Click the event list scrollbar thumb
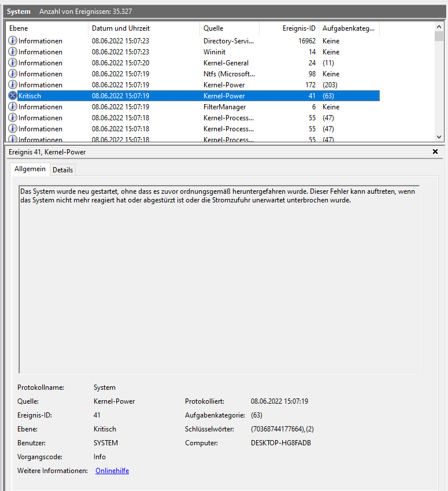Screen dimensions: 448x491 point(439,36)
